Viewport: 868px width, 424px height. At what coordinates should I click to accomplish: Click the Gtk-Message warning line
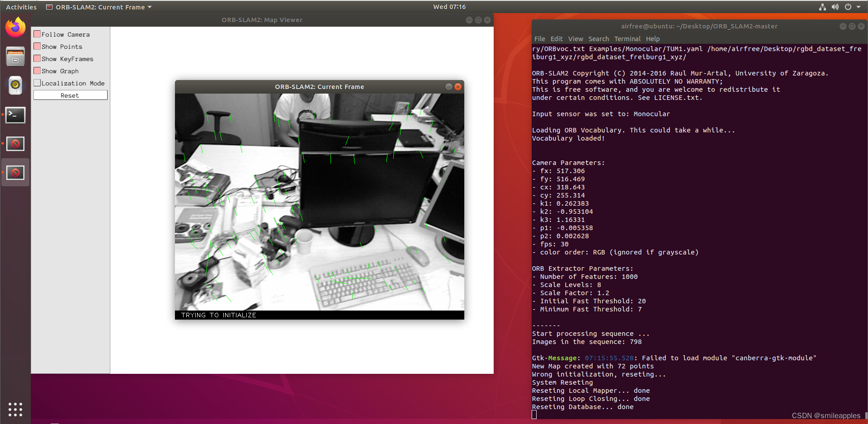click(674, 358)
